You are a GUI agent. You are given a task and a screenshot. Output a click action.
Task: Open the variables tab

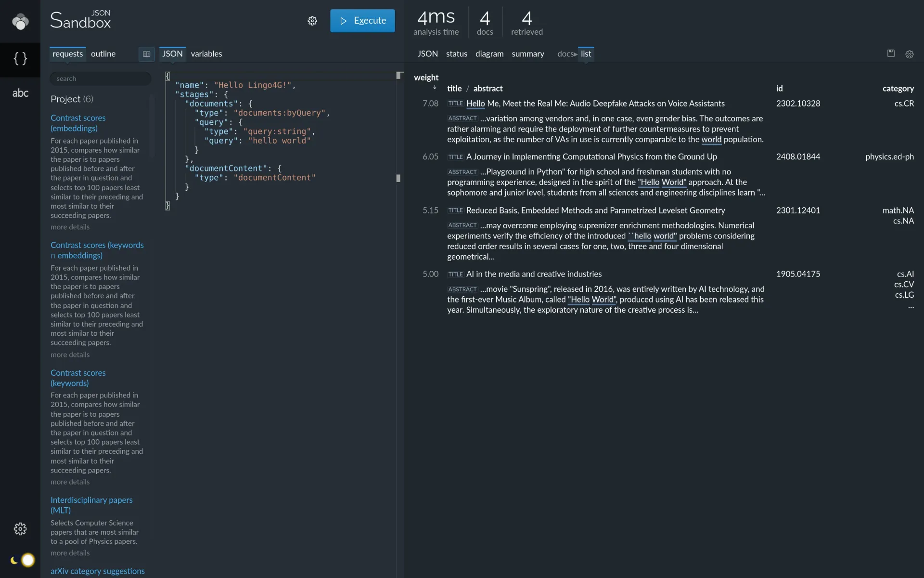point(206,53)
